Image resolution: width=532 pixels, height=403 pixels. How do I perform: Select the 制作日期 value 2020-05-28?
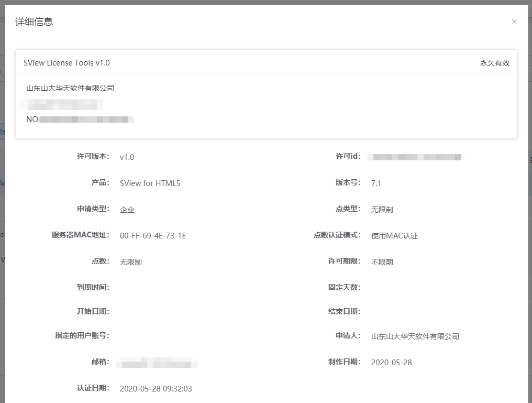pos(392,363)
